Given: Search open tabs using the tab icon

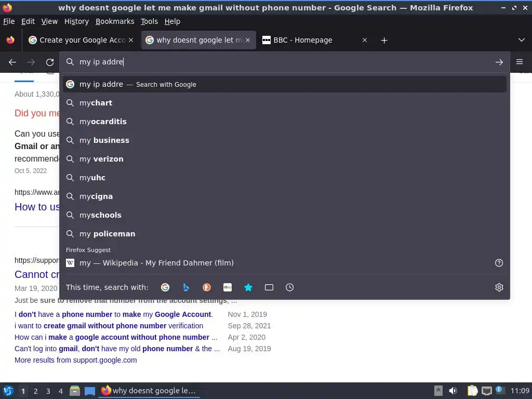Looking at the screenshot, I should [269, 287].
